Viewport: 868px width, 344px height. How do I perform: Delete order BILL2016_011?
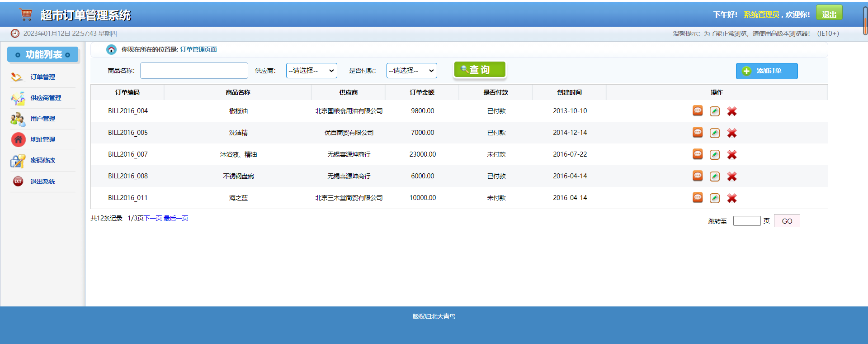(732, 198)
